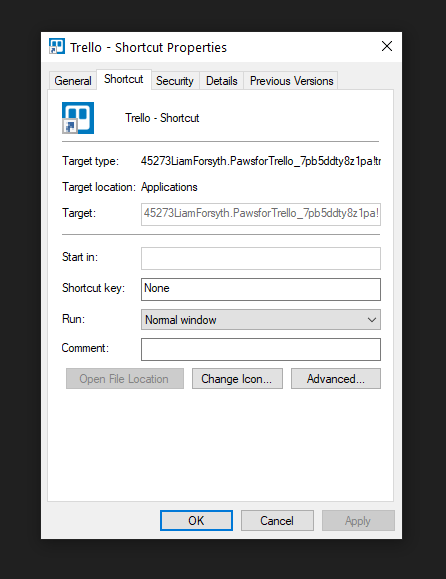Select the Shortcut tab

point(124,79)
